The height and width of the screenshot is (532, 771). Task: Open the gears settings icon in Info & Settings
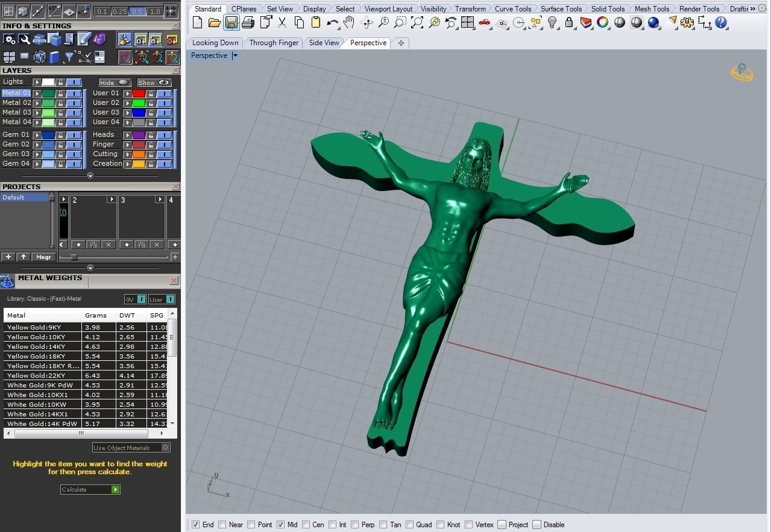pyautogui.click(x=9, y=40)
